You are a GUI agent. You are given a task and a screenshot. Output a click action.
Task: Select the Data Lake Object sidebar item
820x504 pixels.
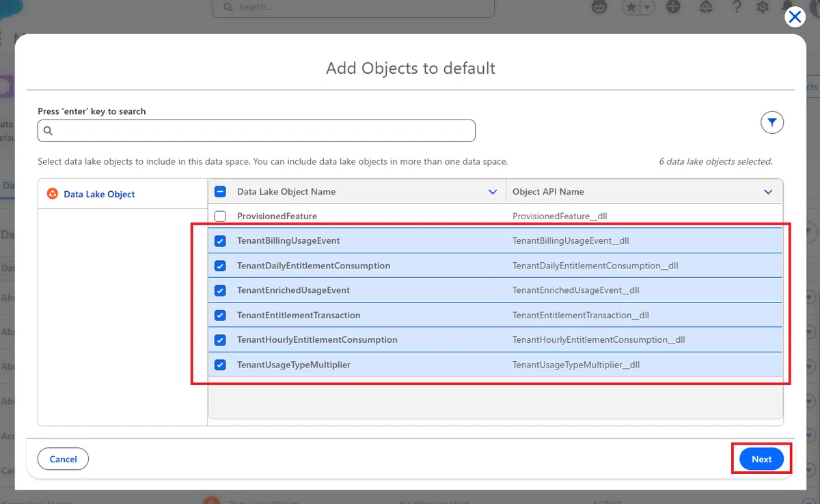pos(123,194)
